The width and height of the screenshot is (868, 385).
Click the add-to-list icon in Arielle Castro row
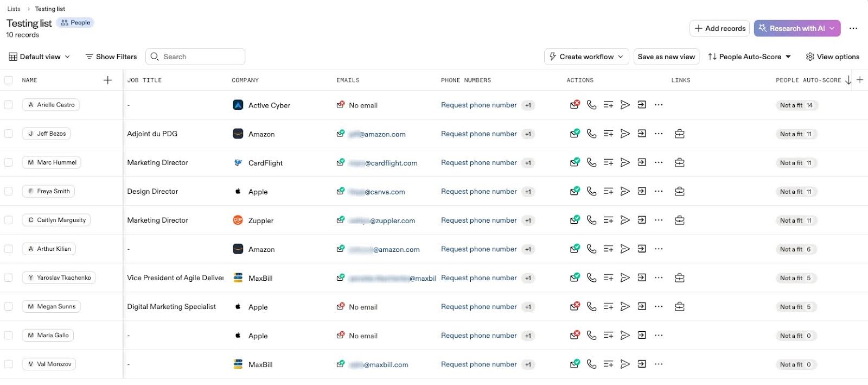[x=608, y=105]
